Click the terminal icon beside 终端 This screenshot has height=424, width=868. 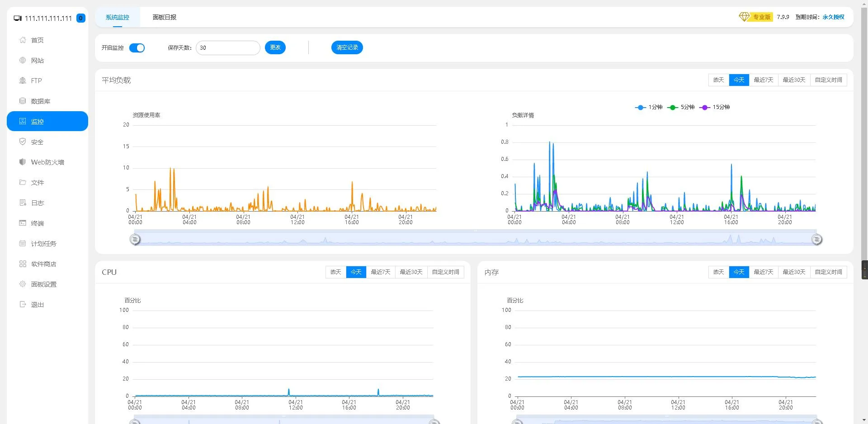(23, 223)
